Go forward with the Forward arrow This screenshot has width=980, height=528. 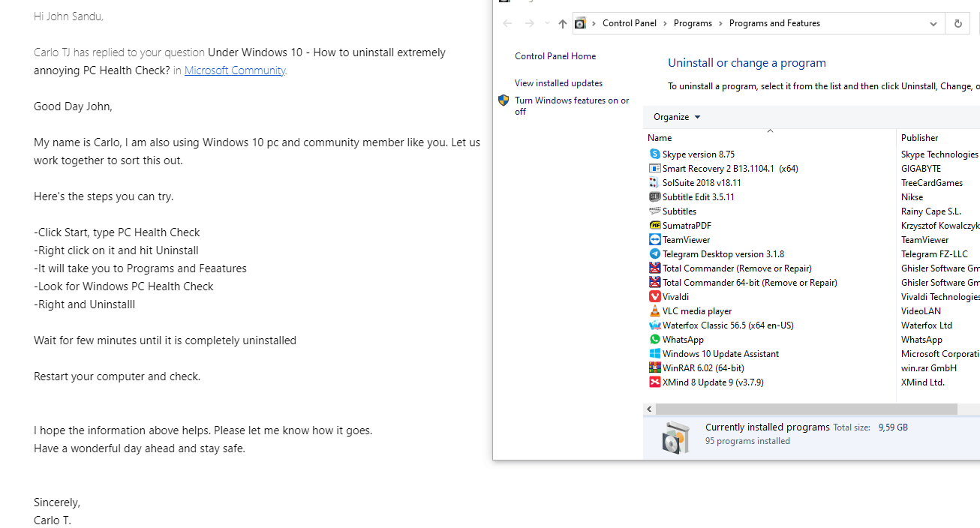click(529, 23)
